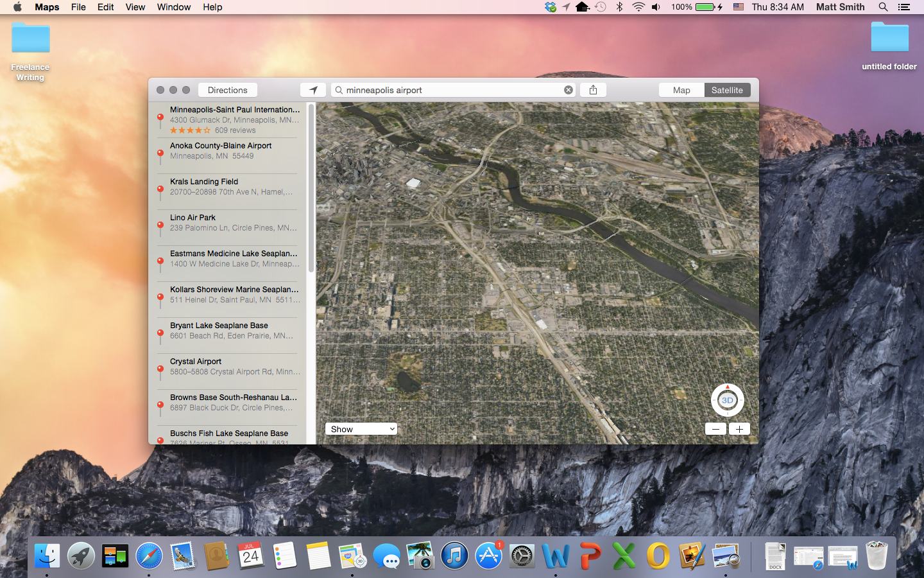The image size is (924, 578).
Task: Open Trash in the Dock
Action: (877, 556)
